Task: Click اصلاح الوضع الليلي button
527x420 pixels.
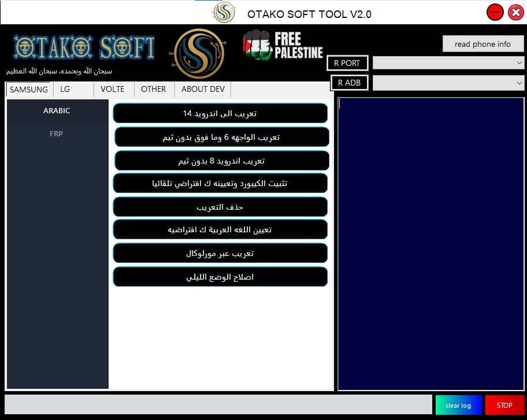Action: 220,277
